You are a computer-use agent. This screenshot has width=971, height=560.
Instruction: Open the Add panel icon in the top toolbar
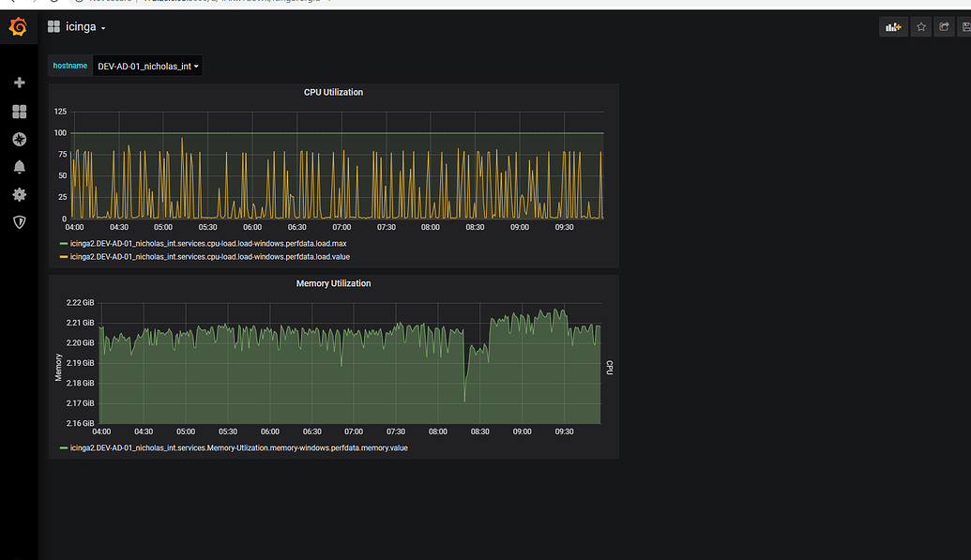click(x=892, y=27)
